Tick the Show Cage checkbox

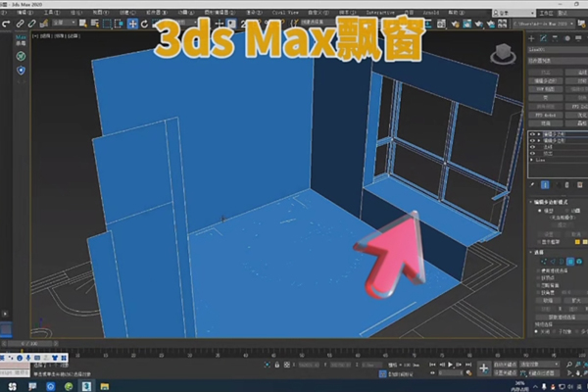coord(540,242)
